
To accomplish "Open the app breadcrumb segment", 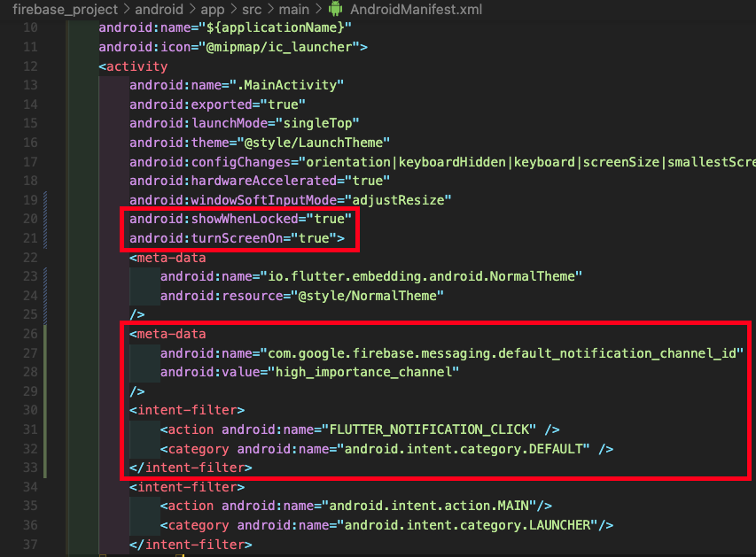I will 213,9.
